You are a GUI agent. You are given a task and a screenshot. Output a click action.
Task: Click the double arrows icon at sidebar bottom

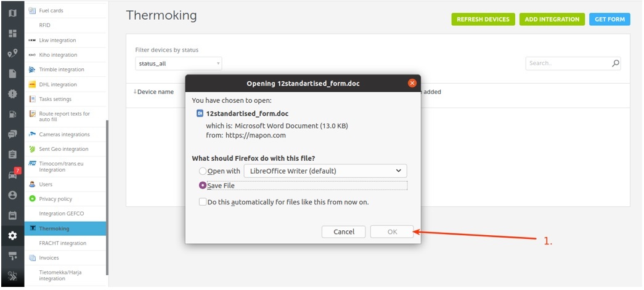[x=12, y=276]
